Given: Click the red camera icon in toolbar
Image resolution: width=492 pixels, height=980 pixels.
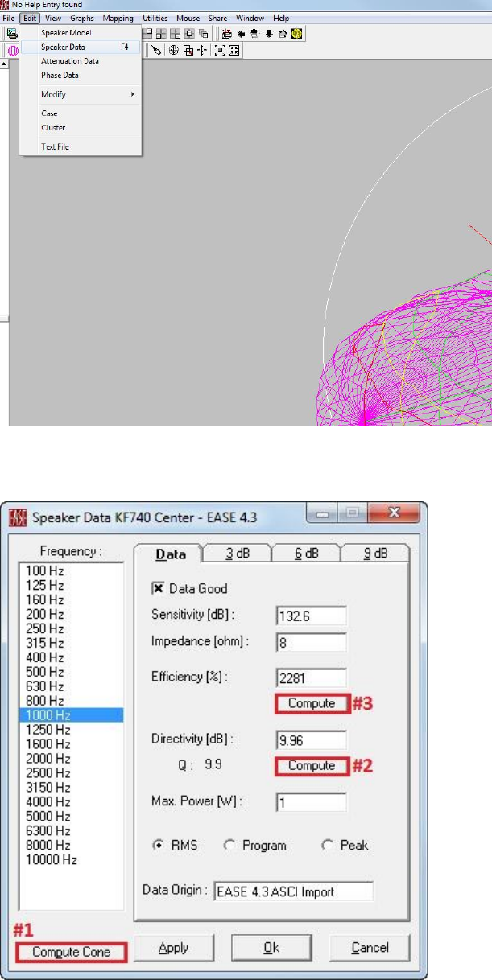Looking at the screenshot, I should [x=227, y=33].
